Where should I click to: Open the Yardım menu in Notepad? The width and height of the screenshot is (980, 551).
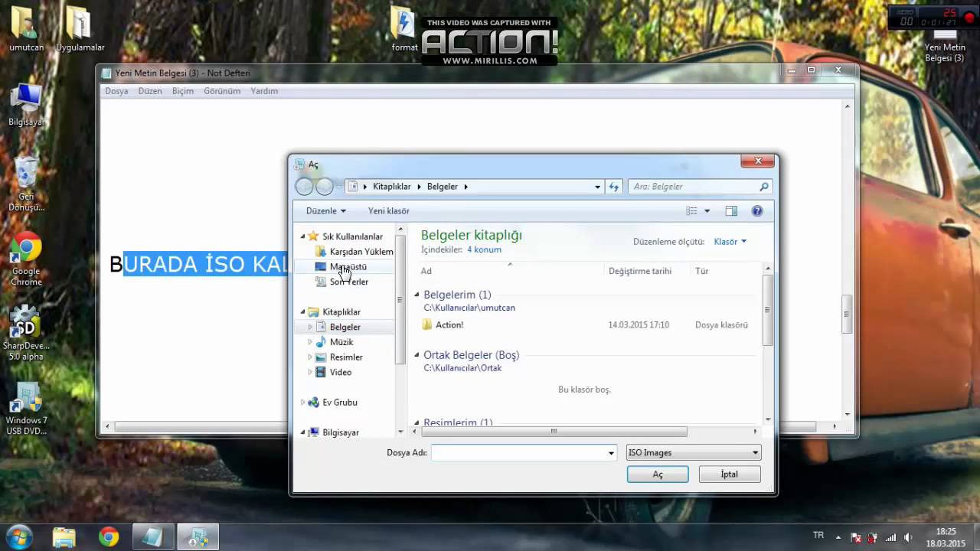pyautogui.click(x=264, y=91)
